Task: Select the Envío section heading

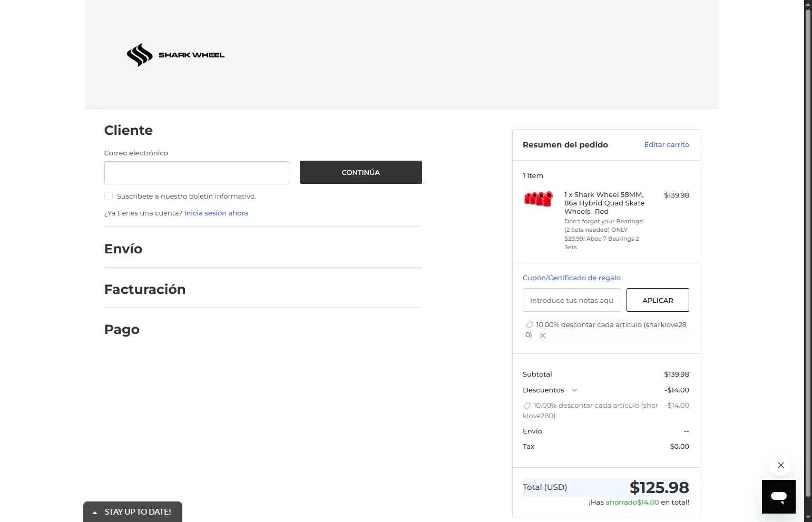Action: tap(123, 249)
